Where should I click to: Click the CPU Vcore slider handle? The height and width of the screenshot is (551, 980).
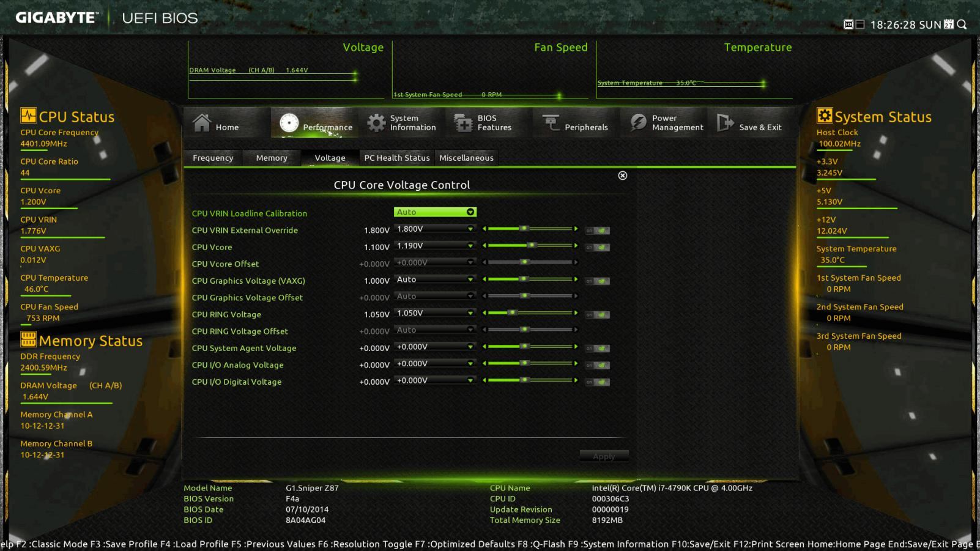point(532,245)
